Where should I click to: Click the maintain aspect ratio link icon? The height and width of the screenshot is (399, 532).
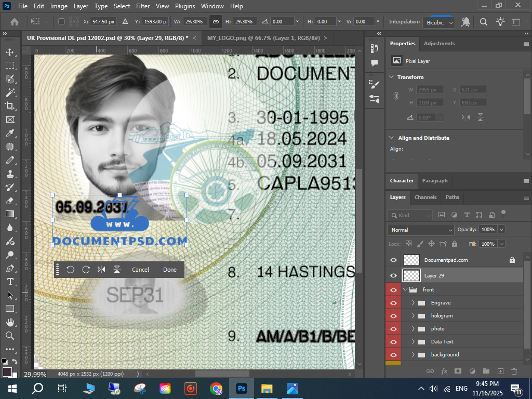pyautogui.click(x=215, y=22)
